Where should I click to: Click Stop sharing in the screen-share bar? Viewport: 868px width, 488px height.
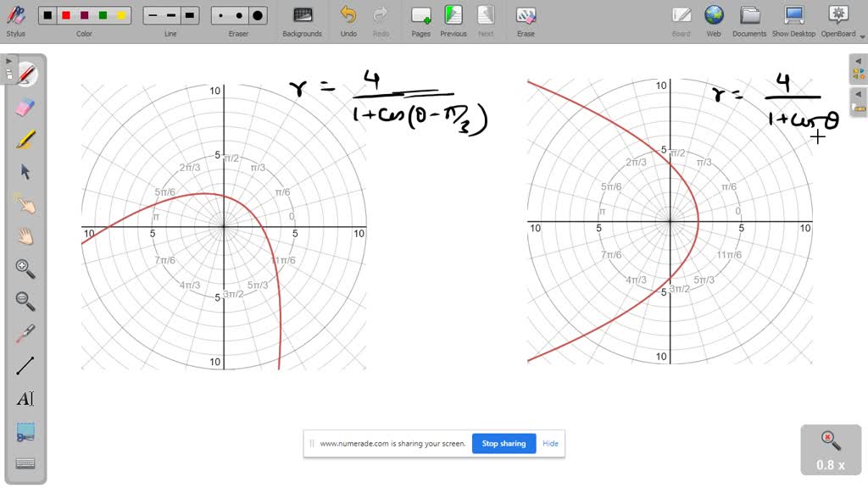(504, 443)
